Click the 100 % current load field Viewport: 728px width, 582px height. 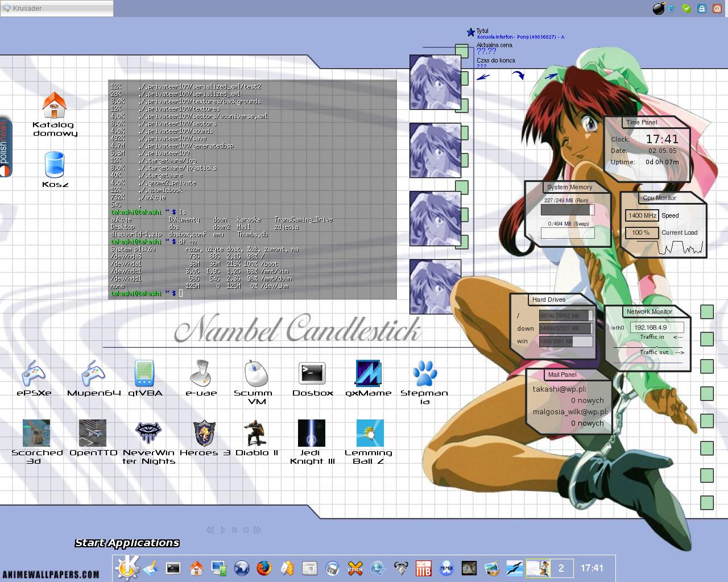point(642,232)
